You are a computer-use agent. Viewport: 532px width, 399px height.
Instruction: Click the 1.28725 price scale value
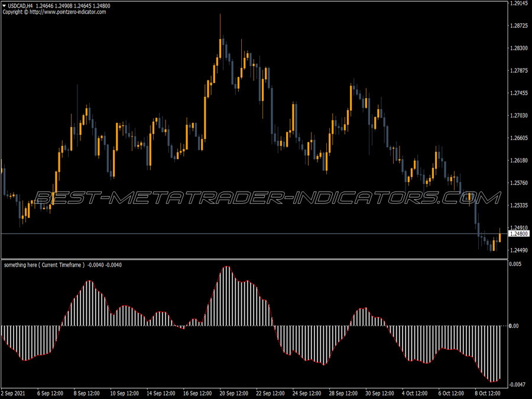pos(519,25)
